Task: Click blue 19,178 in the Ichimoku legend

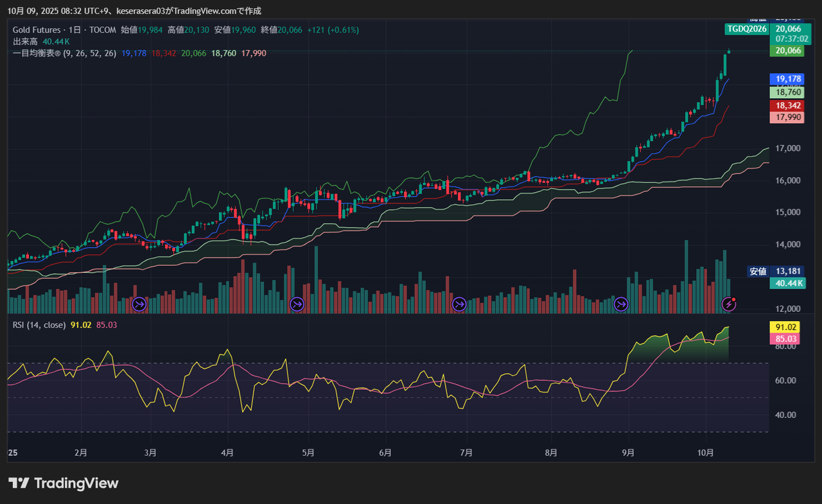Action: (x=134, y=53)
